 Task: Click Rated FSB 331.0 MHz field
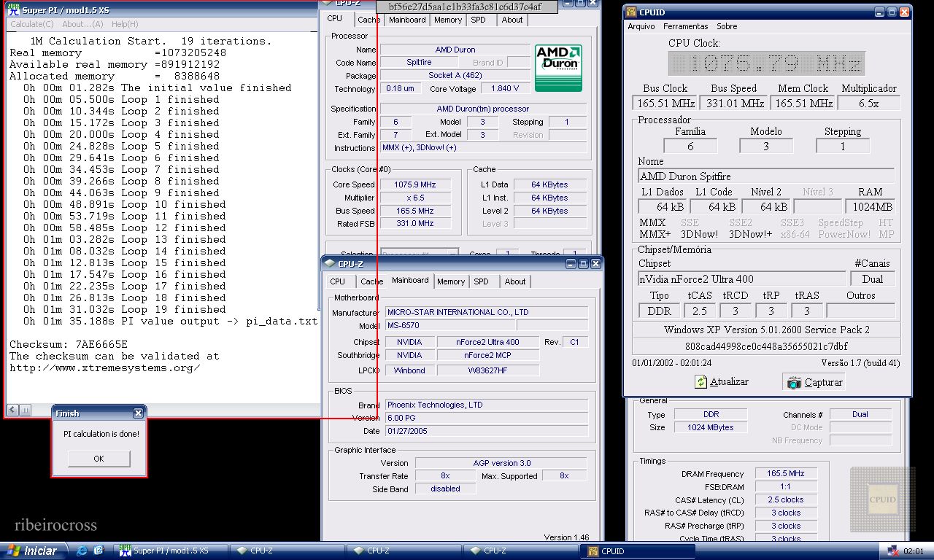[x=415, y=224]
